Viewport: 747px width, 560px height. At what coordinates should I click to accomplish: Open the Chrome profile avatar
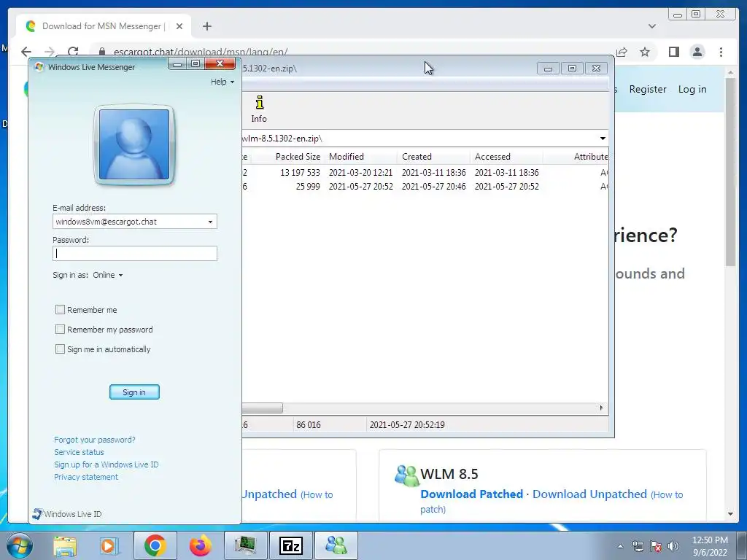[x=697, y=52]
